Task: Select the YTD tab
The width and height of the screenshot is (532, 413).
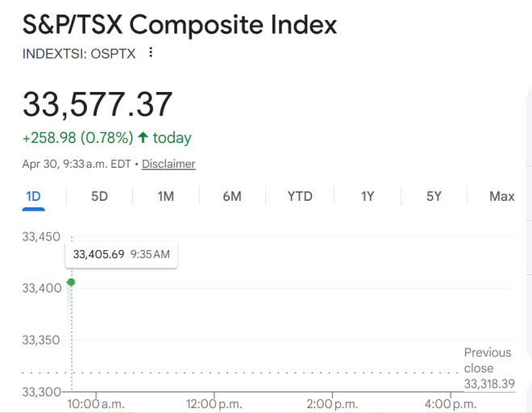Action: (300, 196)
